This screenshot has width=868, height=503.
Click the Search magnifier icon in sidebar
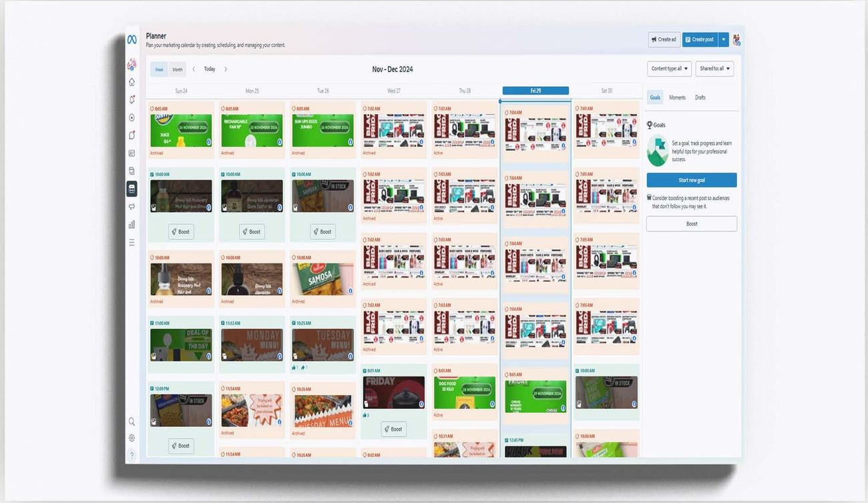click(132, 422)
